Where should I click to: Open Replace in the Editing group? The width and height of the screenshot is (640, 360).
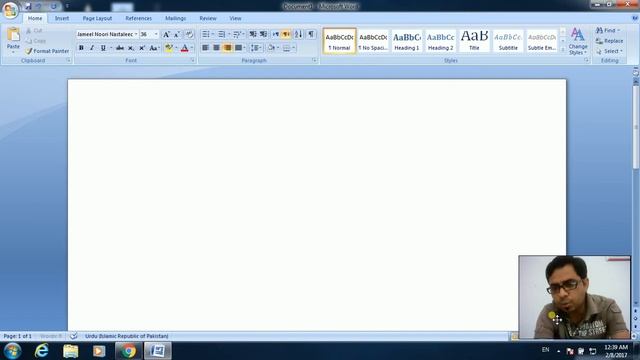(x=609, y=41)
